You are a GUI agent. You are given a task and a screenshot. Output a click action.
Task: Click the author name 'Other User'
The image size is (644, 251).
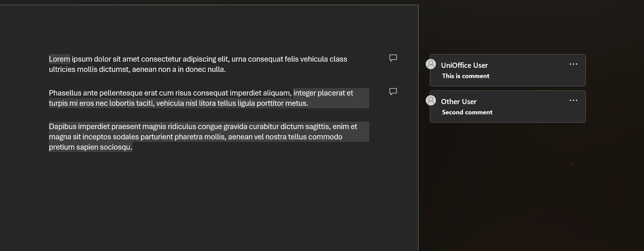click(x=459, y=101)
